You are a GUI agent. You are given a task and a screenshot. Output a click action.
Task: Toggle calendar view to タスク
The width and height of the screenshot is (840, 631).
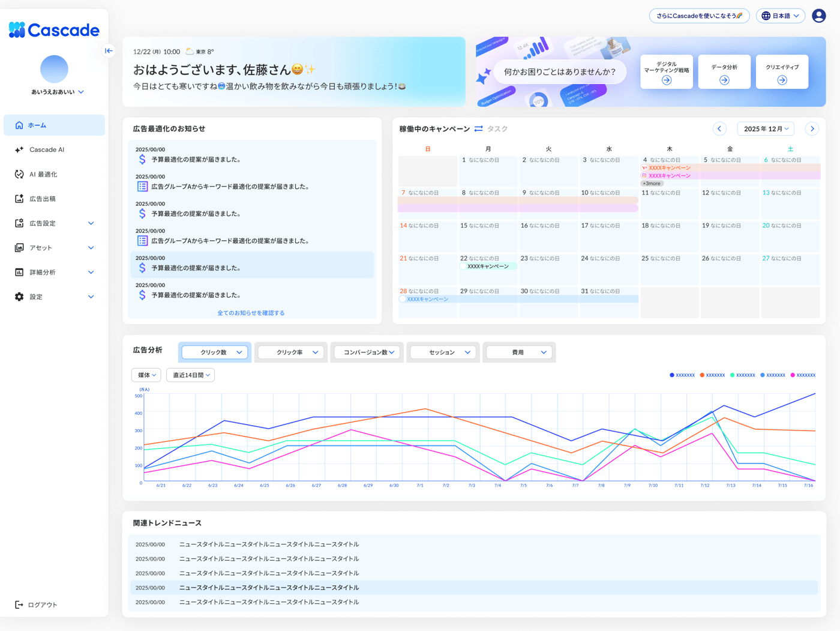click(497, 129)
